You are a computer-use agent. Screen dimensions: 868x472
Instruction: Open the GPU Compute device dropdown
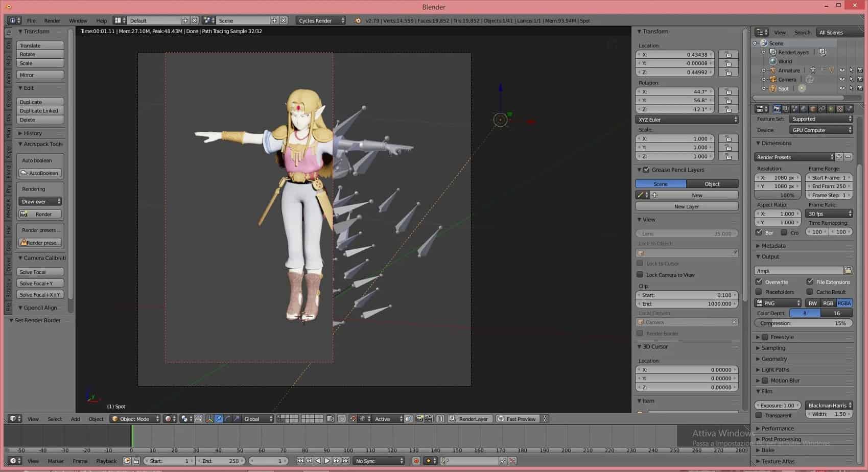pos(820,130)
